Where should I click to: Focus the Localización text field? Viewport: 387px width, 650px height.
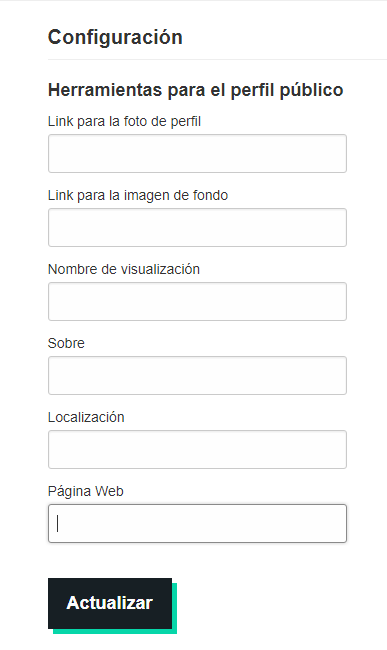(x=197, y=449)
